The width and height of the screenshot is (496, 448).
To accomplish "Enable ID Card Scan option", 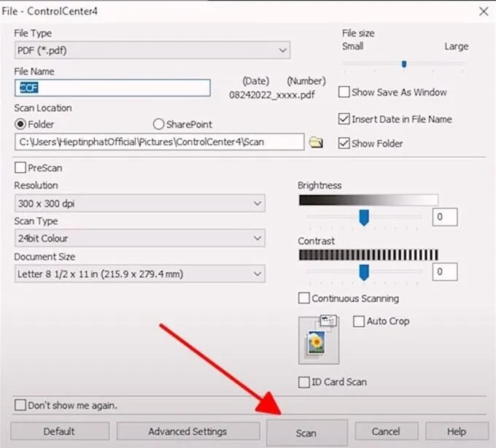I will (304, 382).
